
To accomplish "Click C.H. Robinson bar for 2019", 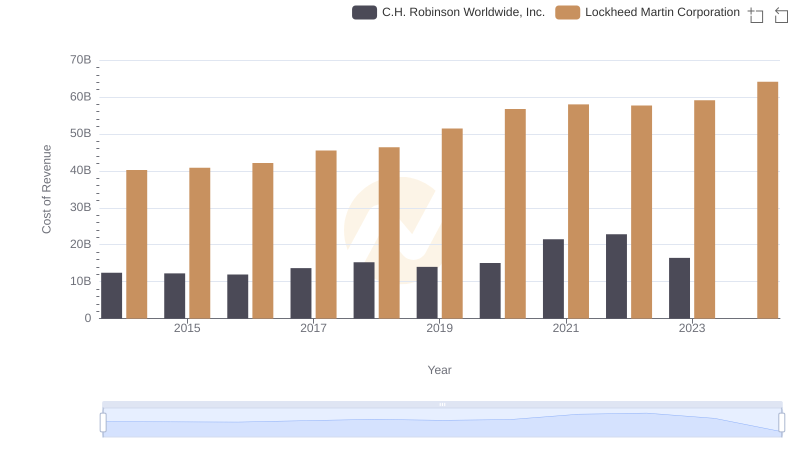I will click(427, 293).
